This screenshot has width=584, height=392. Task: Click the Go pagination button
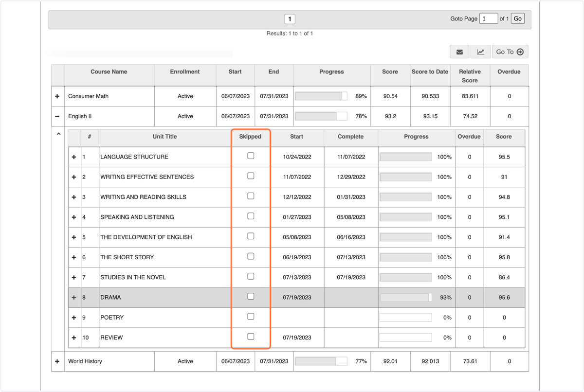pyautogui.click(x=518, y=18)
